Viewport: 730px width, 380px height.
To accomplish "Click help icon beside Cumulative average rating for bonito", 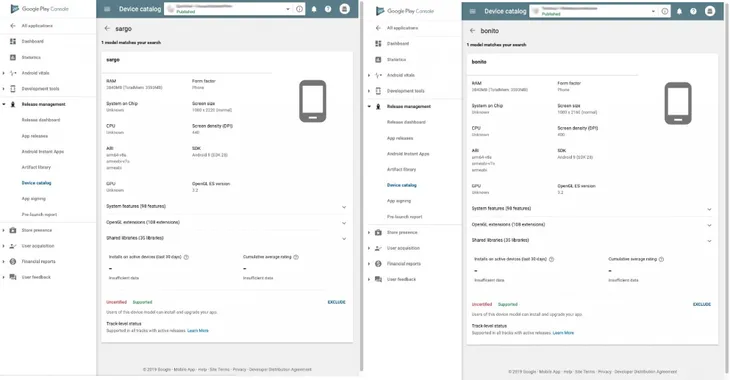I will click(661, 259).
